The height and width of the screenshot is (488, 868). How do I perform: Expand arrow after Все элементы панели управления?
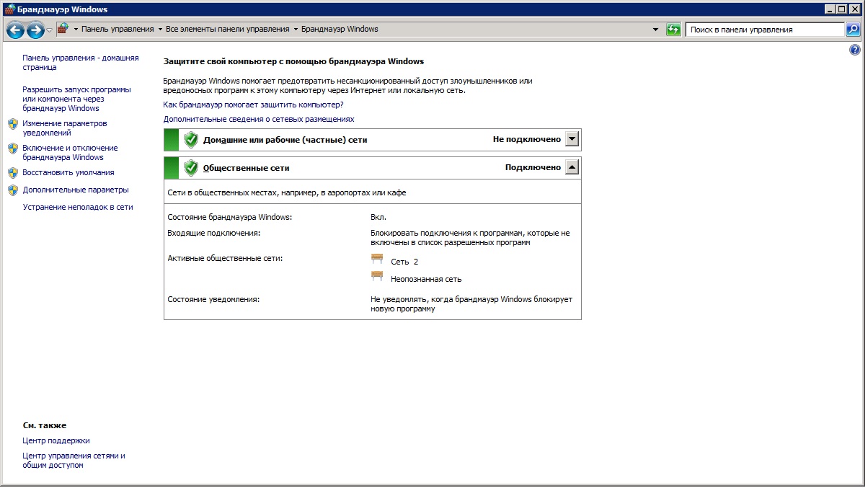pos(296,30)
